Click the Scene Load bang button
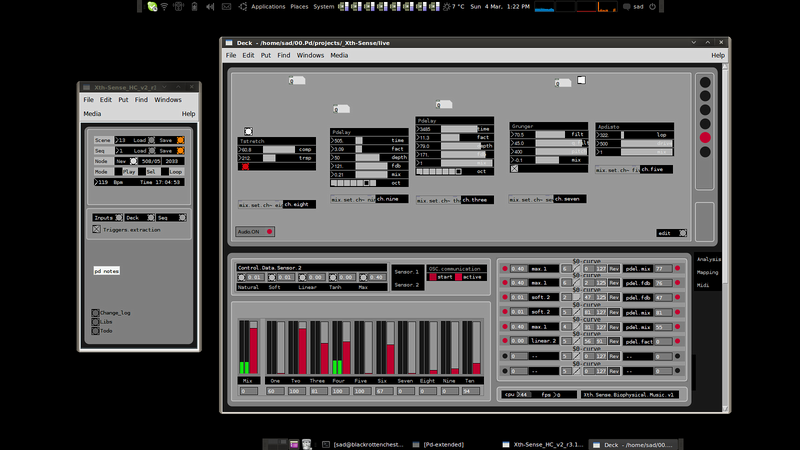The height and width of the screenshot is (450, 800). pyautogui.click(x=152, y=140)
